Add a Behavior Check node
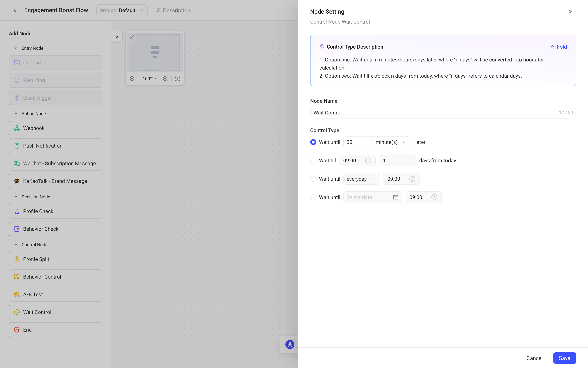Image resolution: width=588 pixels, height=368 pixels. [x=55, y=229]
